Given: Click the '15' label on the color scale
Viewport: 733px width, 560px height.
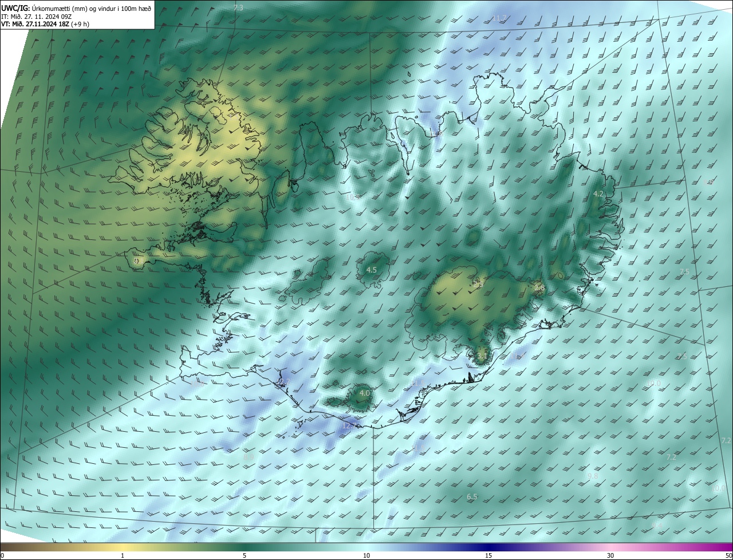Looking at the screenshot, I should coord(488,555).
